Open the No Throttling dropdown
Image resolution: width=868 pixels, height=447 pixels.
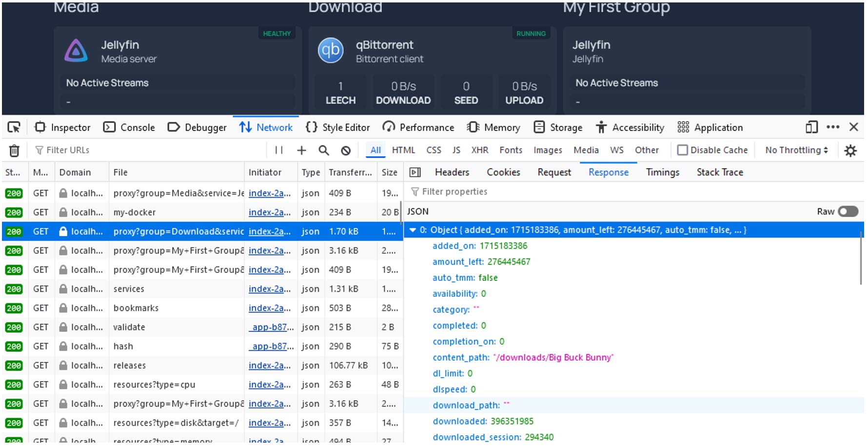pos(795,150)
